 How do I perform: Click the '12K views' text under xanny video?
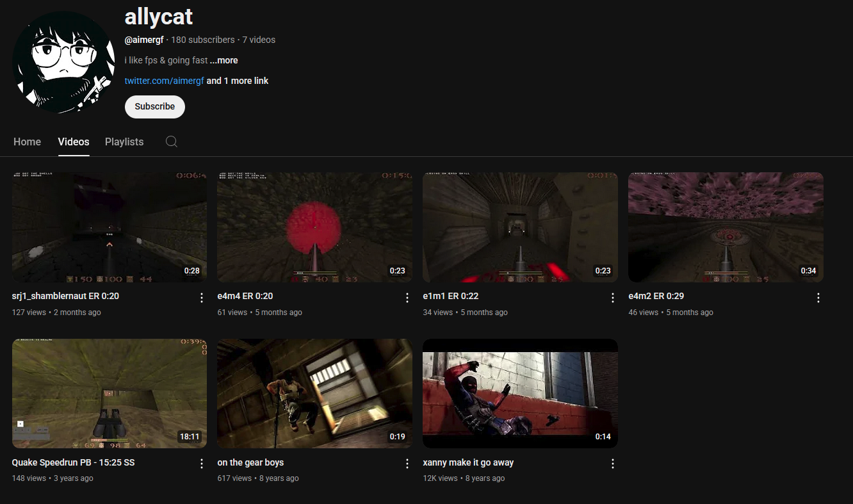click(441, 478)
